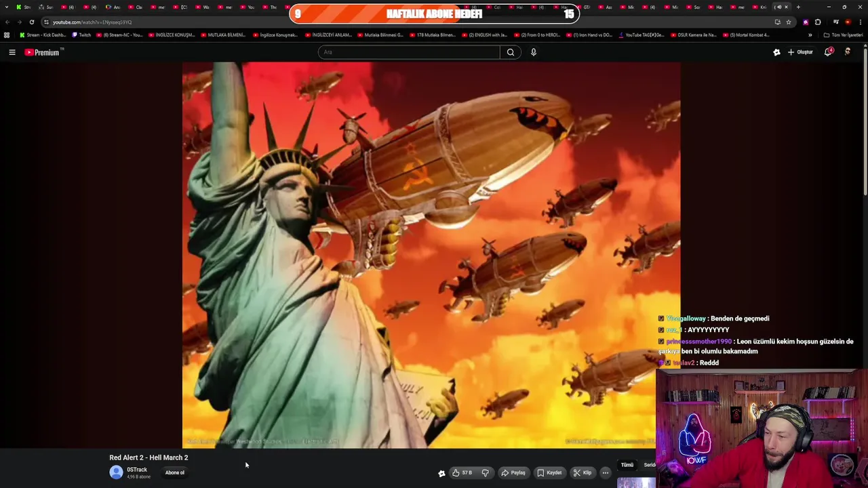
Task: Open the Twitch bookmark
Action: [x=81, y=35]
